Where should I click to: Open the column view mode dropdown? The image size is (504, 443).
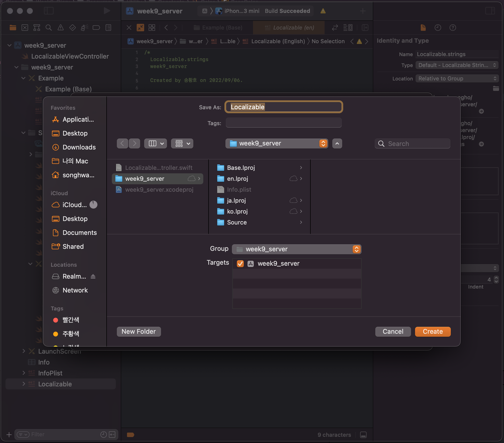156,144
